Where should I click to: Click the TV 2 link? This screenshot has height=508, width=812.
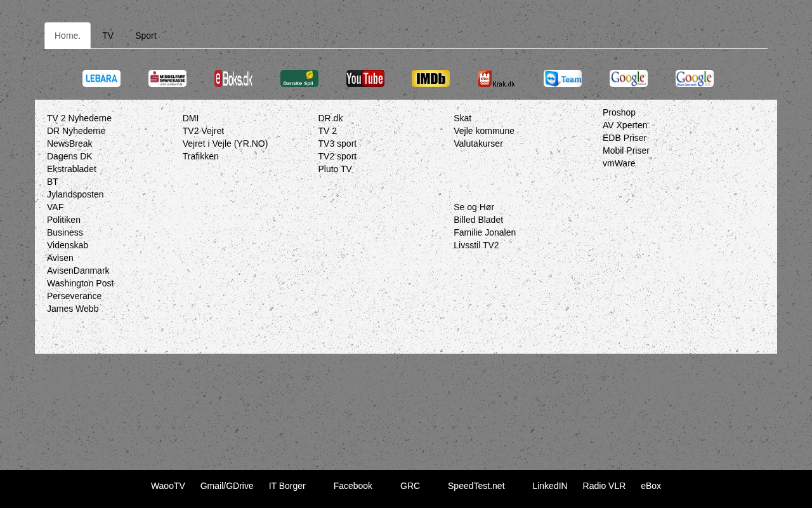coord(328,131)
